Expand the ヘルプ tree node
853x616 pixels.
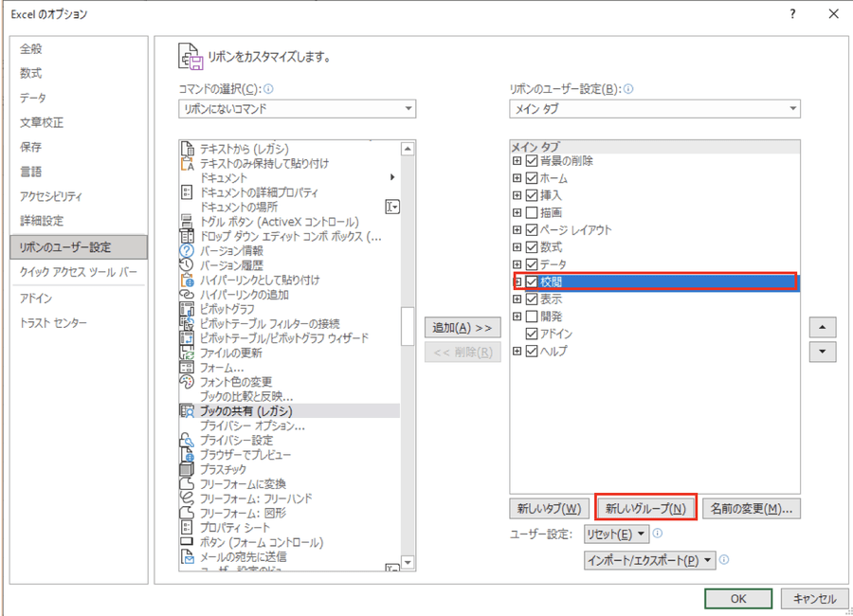point(517,351)
